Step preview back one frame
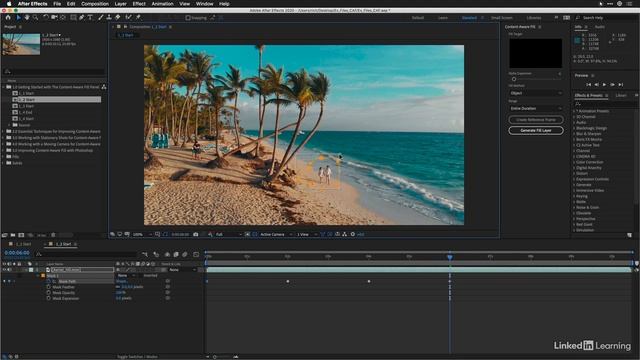The width and height of the screenshot is (640, 360). 596,84
